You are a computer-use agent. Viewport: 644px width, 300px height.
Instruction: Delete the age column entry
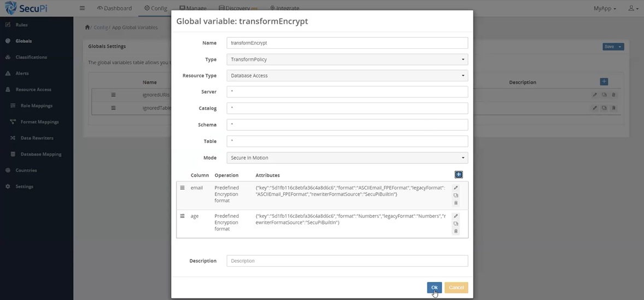click(455, 231)
